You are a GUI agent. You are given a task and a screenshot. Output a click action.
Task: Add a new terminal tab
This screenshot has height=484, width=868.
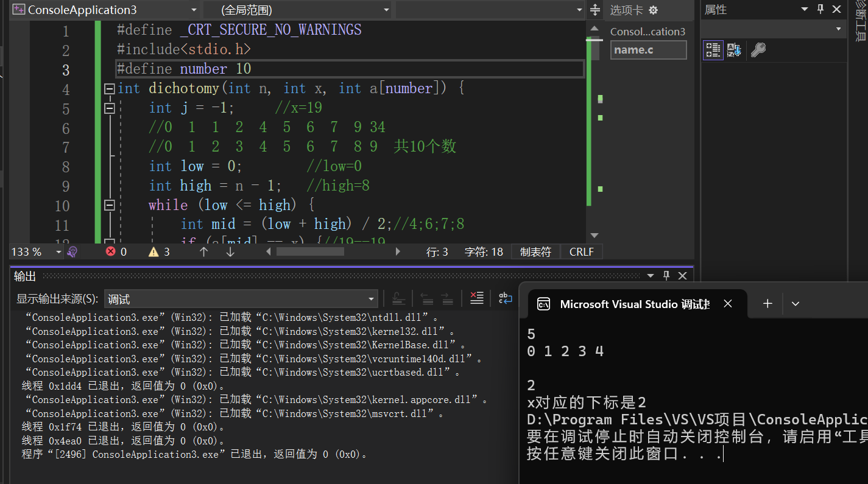(x=767, y=303)
